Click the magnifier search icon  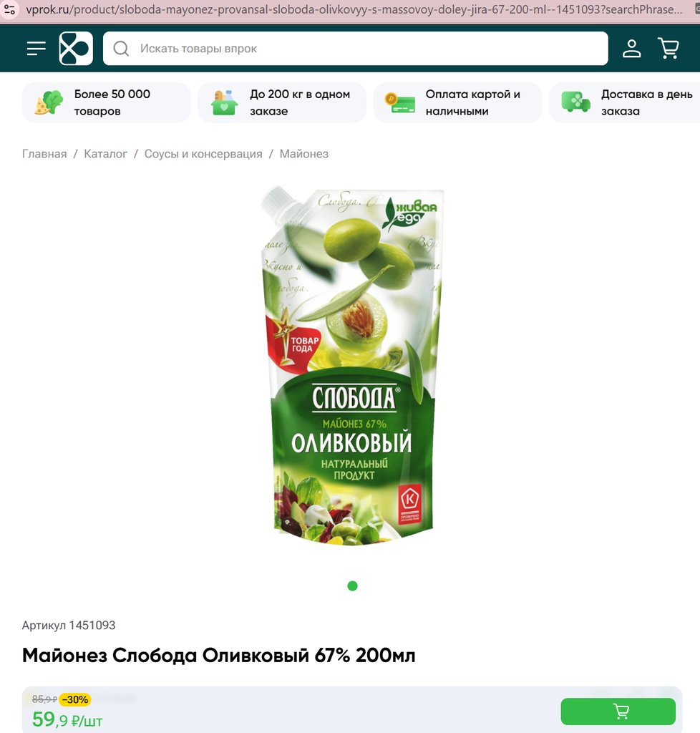pos(121,49)
